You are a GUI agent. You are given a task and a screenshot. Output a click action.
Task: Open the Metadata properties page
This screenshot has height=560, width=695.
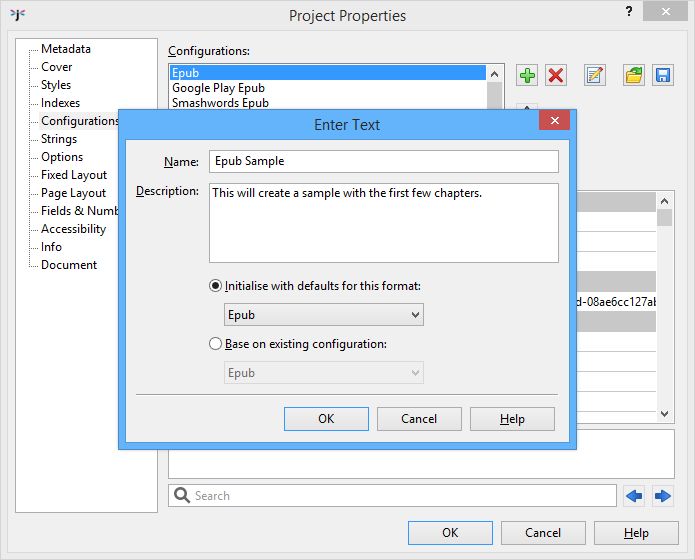(66, 49)
